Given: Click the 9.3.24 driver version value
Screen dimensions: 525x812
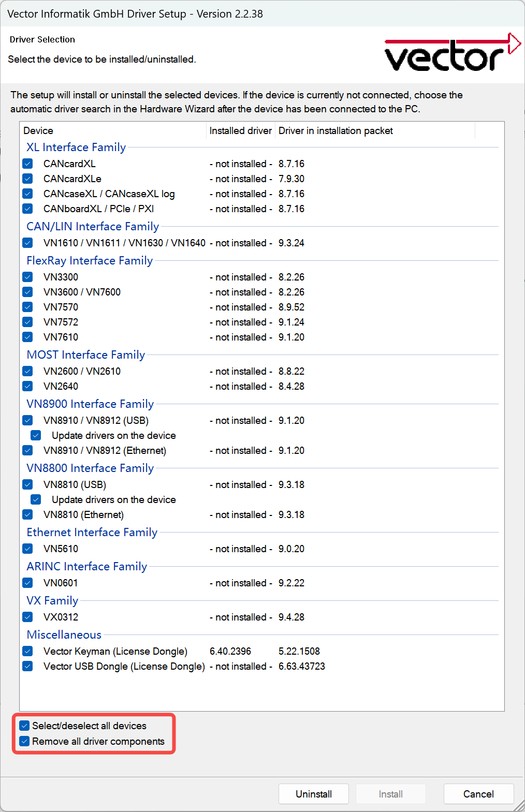Looking at the screenshot, I should pos(291,243).
